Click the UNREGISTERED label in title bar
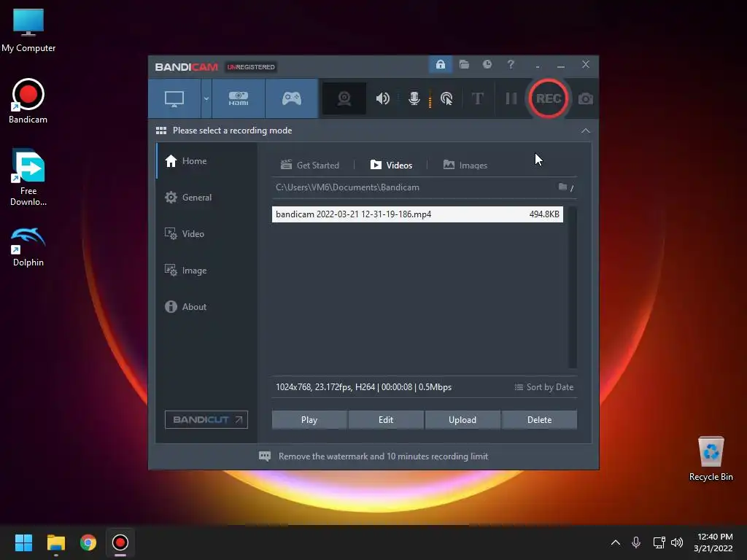 click(x=251, y=67)
